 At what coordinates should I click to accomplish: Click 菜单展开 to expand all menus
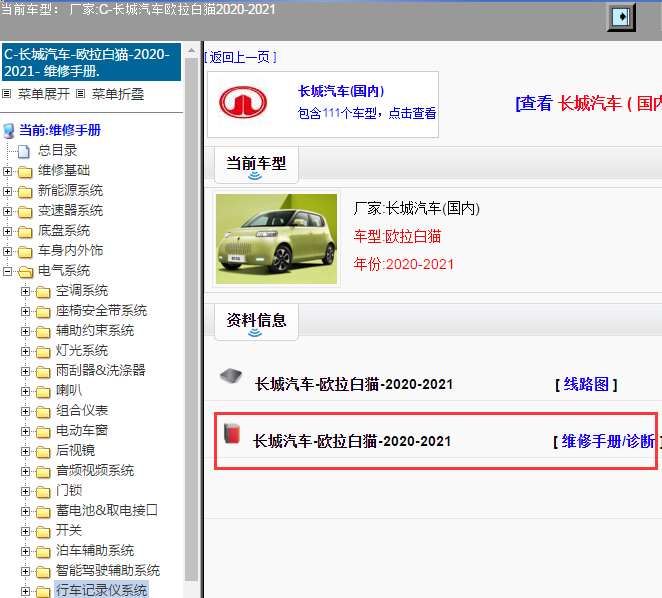click(43, 94)
